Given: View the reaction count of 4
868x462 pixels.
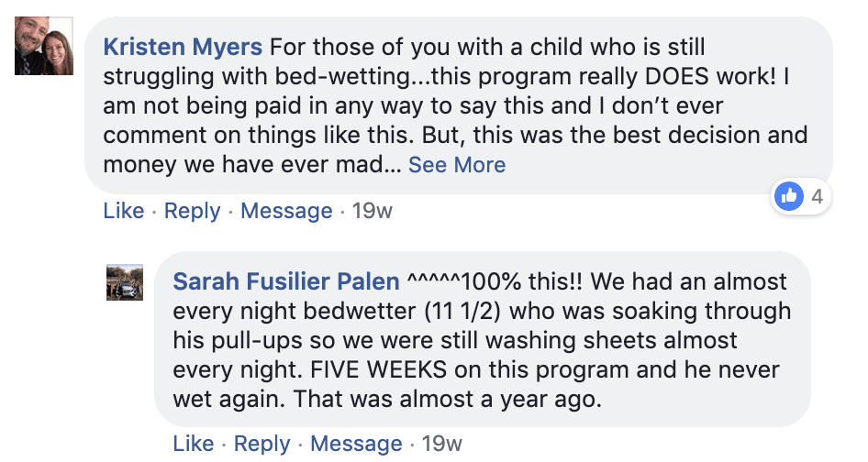Looking at the screenshot, I should (817, 195).
